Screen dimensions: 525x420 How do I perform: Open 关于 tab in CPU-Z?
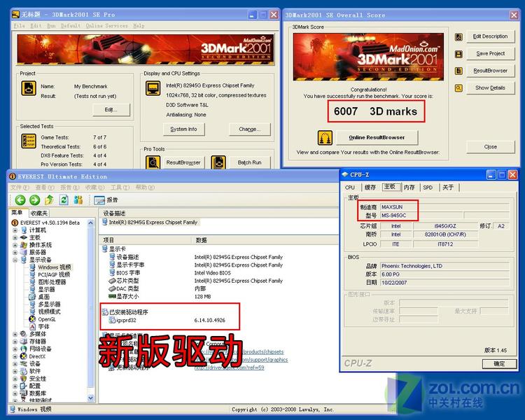coord(448,188)
